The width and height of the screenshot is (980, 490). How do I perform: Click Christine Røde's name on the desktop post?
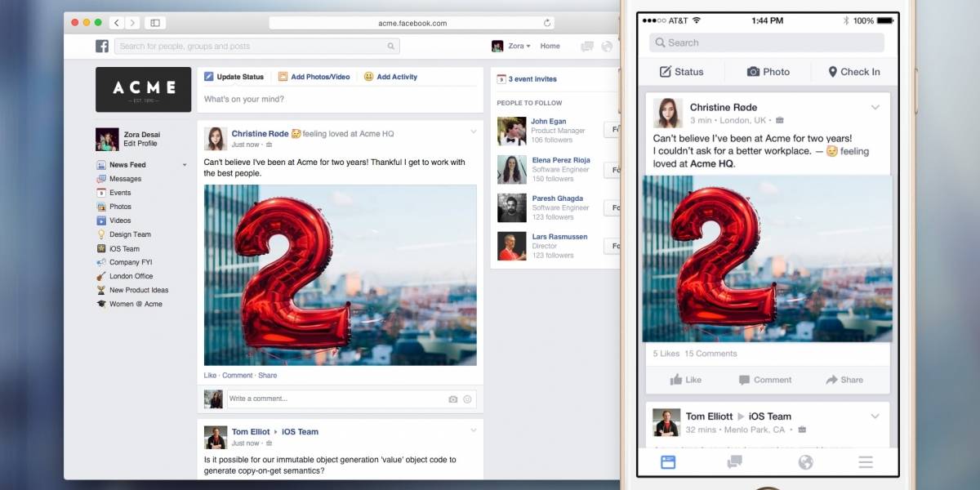pos(260,134)
